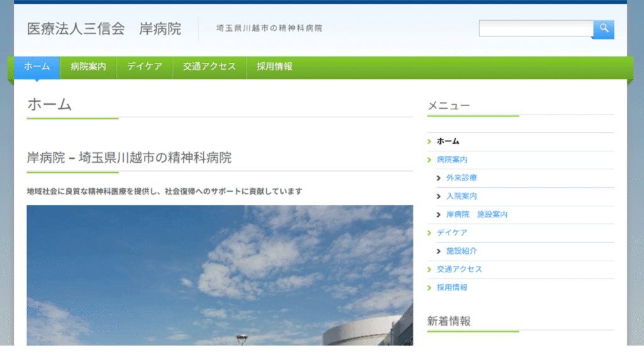Go to 入院案内 in sidebar menu
This screenshot has width=644, height=362.
point(462,196)
